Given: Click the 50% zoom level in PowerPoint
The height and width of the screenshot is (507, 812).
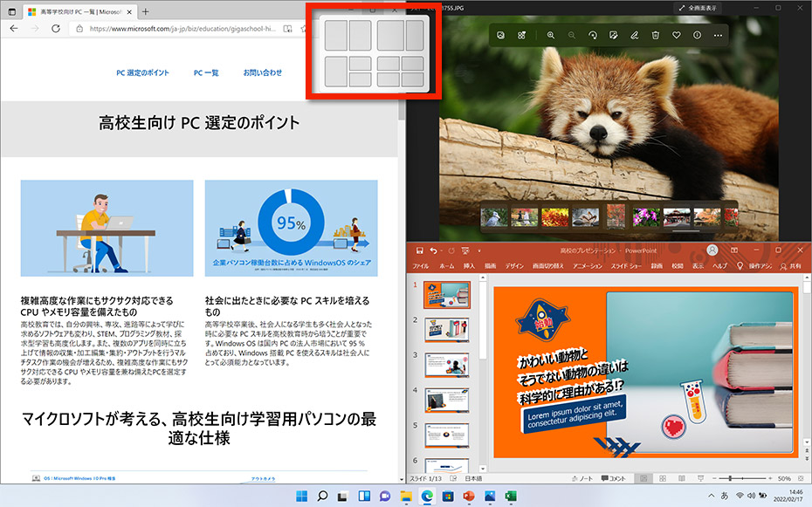Looking at the screenshot, I should (784, 478).
